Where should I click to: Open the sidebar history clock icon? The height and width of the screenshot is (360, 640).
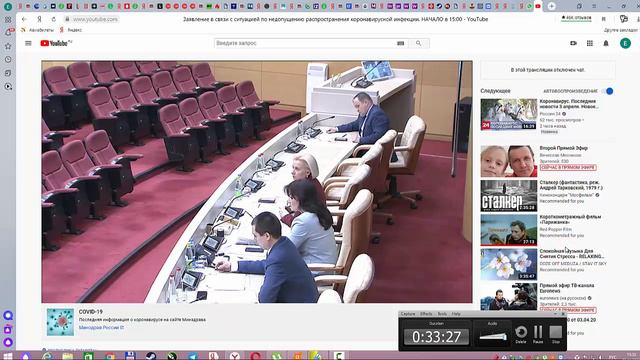[x=8, y=60]
